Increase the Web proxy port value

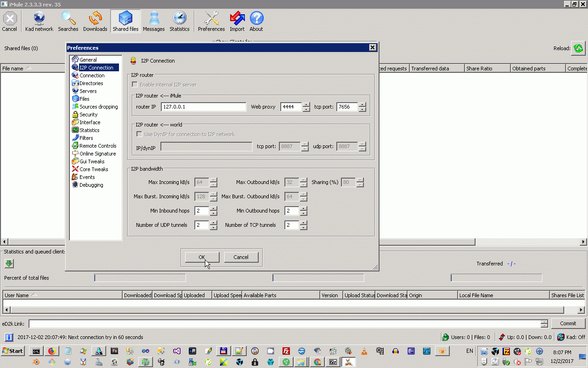point(306,104)
